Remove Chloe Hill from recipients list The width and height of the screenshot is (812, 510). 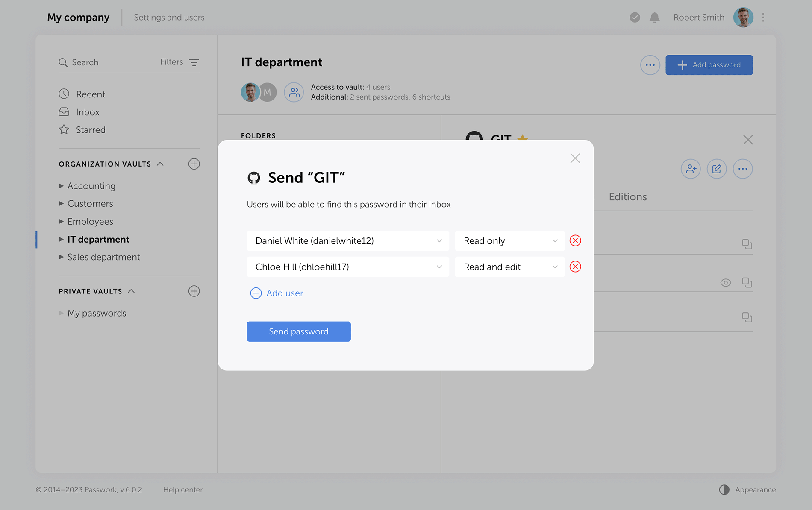[x=575, y=267]
